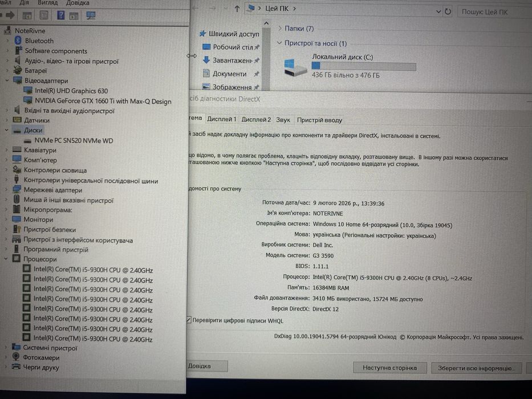The width and height of the screenshot is (532, 399).
Task: Collapse the Диски category
Action: pos(6,130)
